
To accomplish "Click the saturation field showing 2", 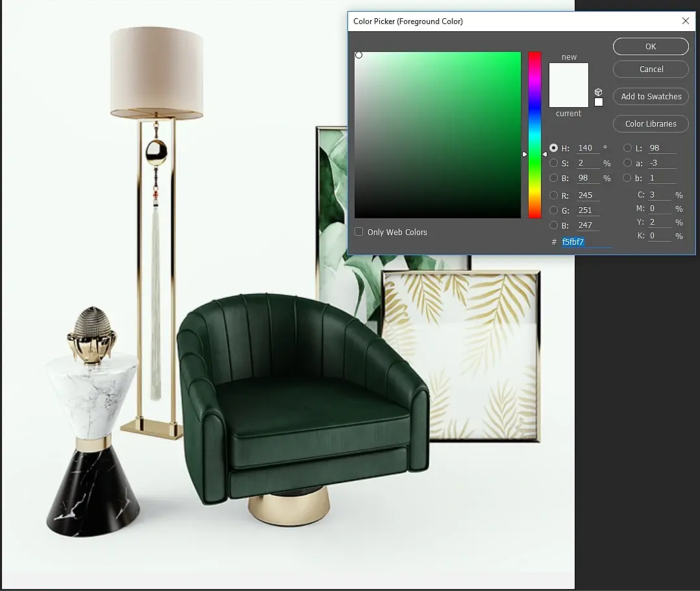I will pos(588,163).
